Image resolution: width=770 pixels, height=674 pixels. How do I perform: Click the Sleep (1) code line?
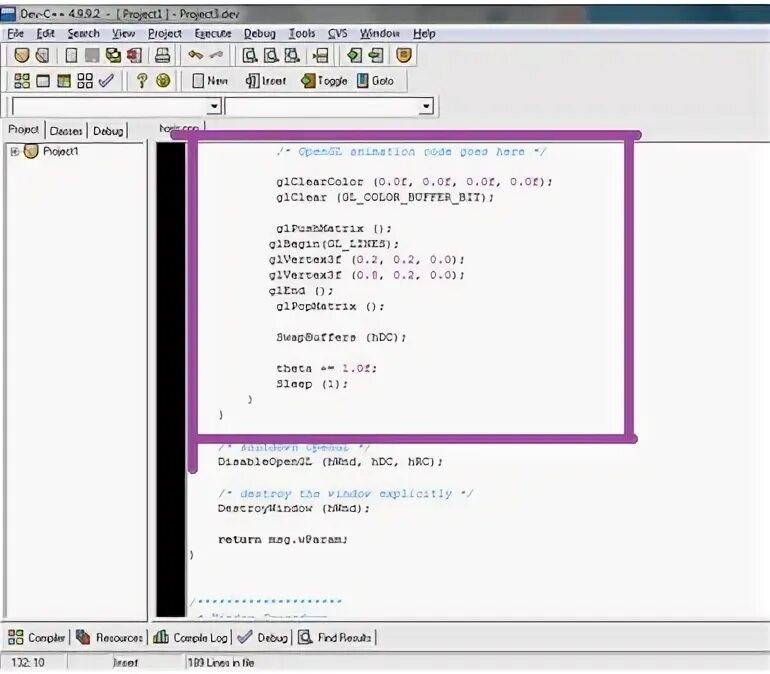(x=312, y=384)
